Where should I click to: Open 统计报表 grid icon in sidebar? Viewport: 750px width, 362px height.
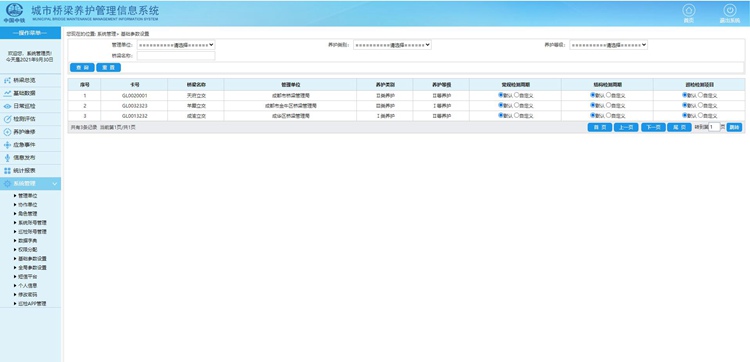7,171
